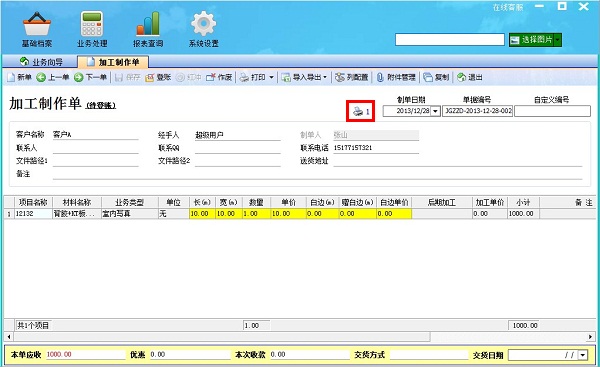Open the 导入导出 import/export menu
The height and width of the screenshot is (367, 600).
point(304,77)
